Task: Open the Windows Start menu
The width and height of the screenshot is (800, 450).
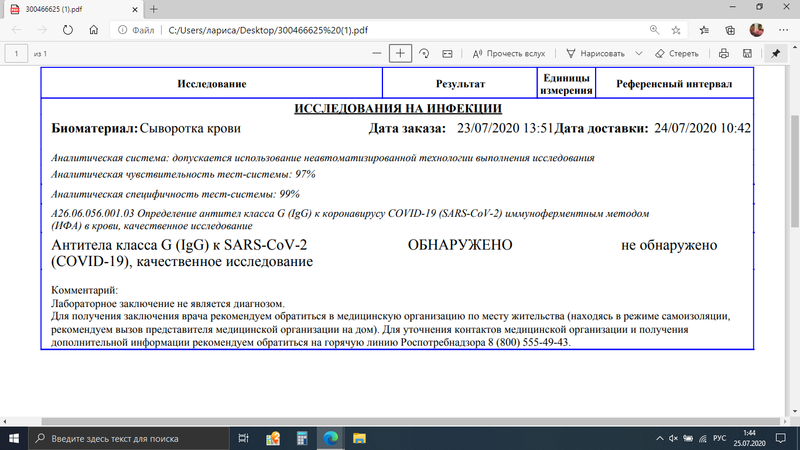Action: (12, 438)
